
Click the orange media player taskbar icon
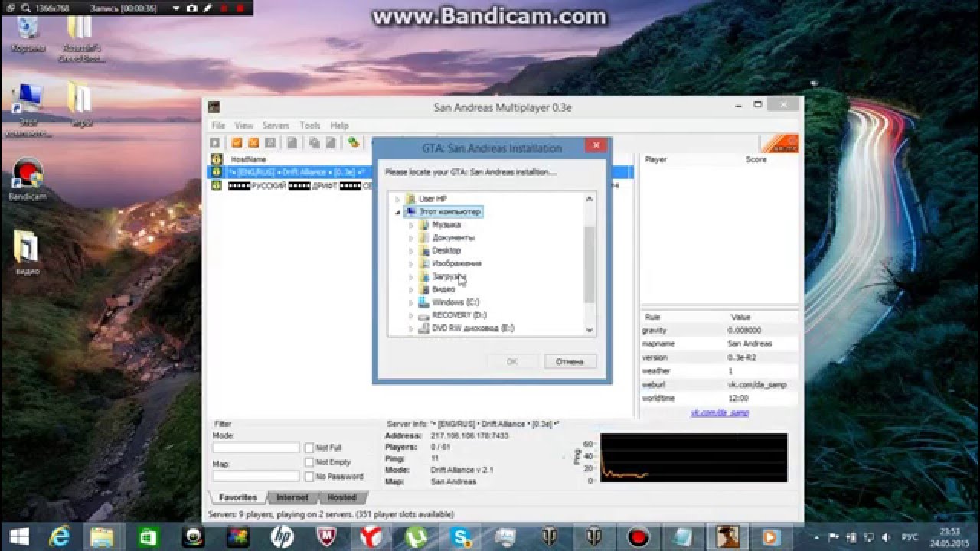[772, 536]
